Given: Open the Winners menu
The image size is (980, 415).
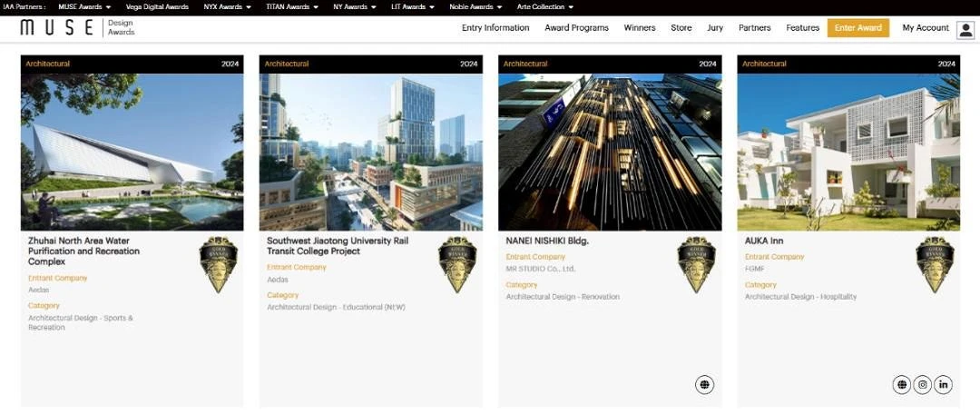Looking at the screenshot, I should pyautogui.click(x=640, y=27).
